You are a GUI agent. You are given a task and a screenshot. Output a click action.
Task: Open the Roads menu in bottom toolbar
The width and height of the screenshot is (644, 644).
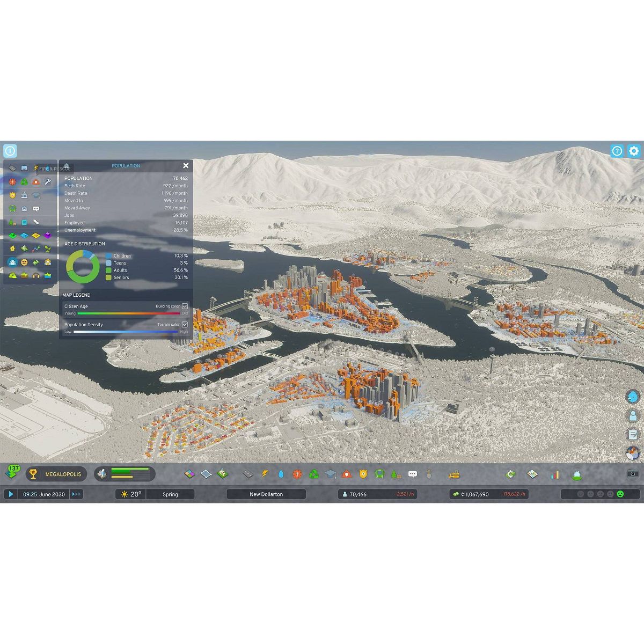pyautogui.click(x=247, y=474)
